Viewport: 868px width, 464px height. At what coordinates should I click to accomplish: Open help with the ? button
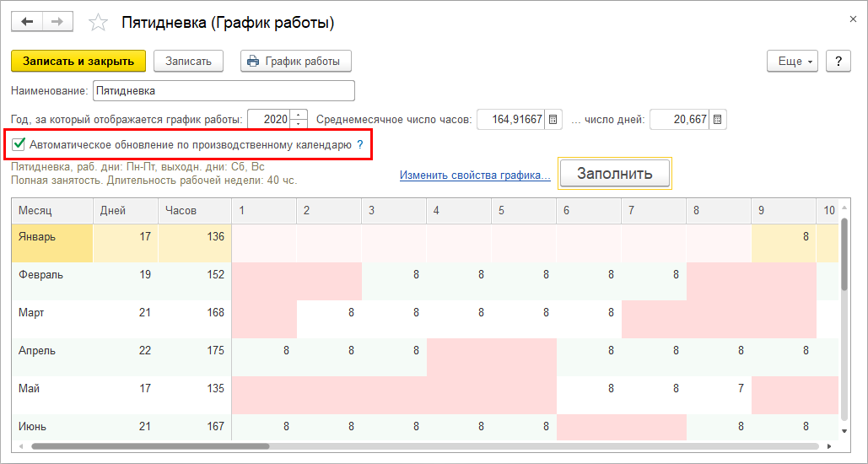pyautogui.click(x=838, y=62)
